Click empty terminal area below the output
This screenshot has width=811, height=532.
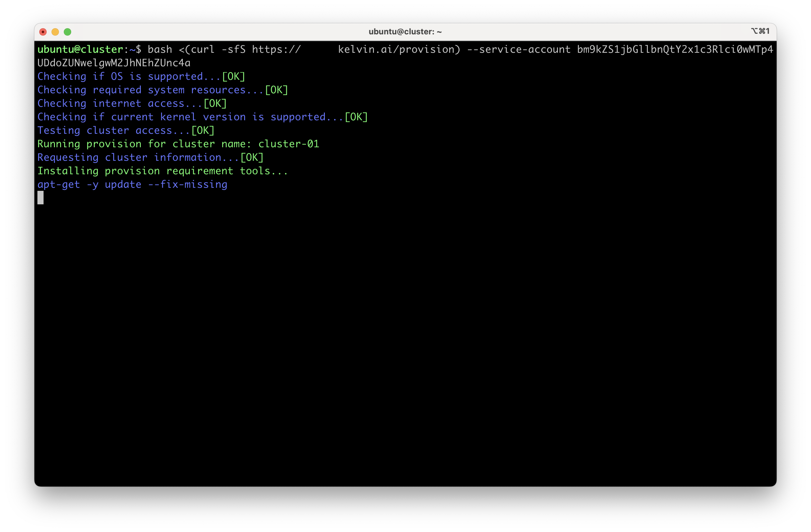tap(405, 341)
